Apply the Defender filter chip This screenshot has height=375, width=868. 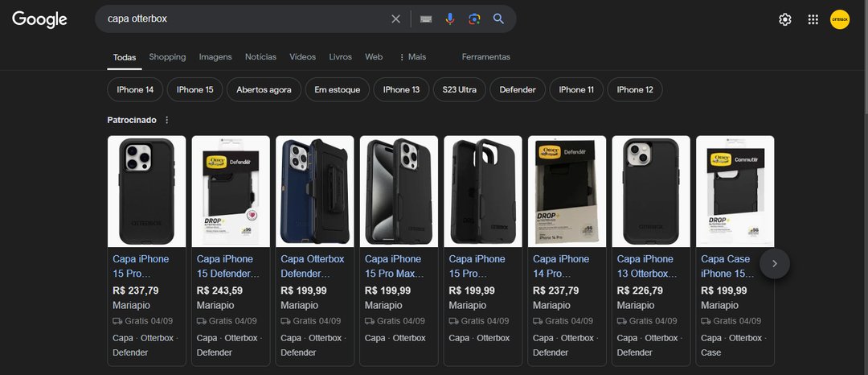[518, 89]
